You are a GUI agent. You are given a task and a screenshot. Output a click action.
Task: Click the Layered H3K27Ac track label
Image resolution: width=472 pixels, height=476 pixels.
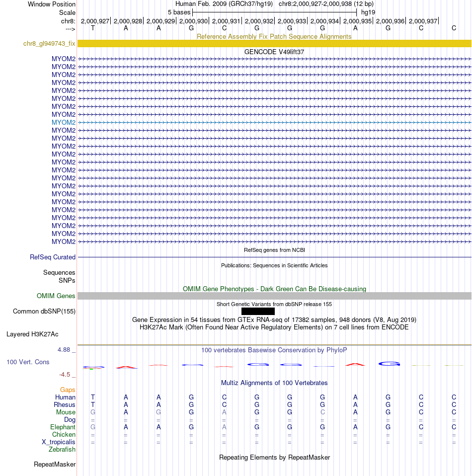pyautogui.click(x=32, y=334)
